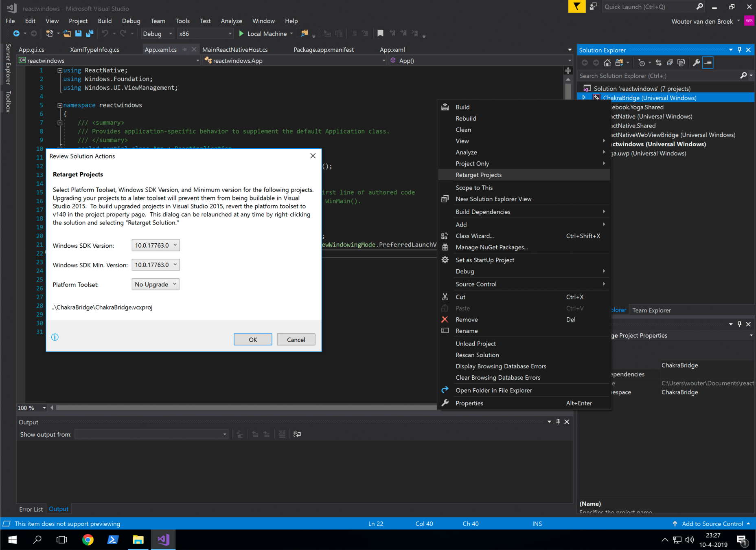Open the File menu
Screen dimensions: 756x550
coord(10,21)
